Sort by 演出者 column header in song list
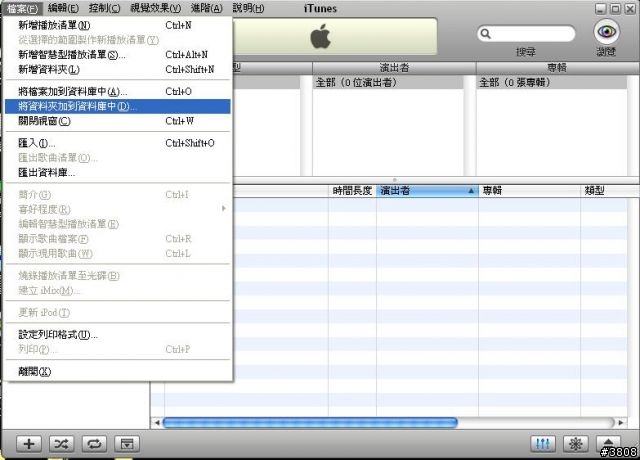The height and width of the screenshot is (460, 640). (x=427, y=191)
